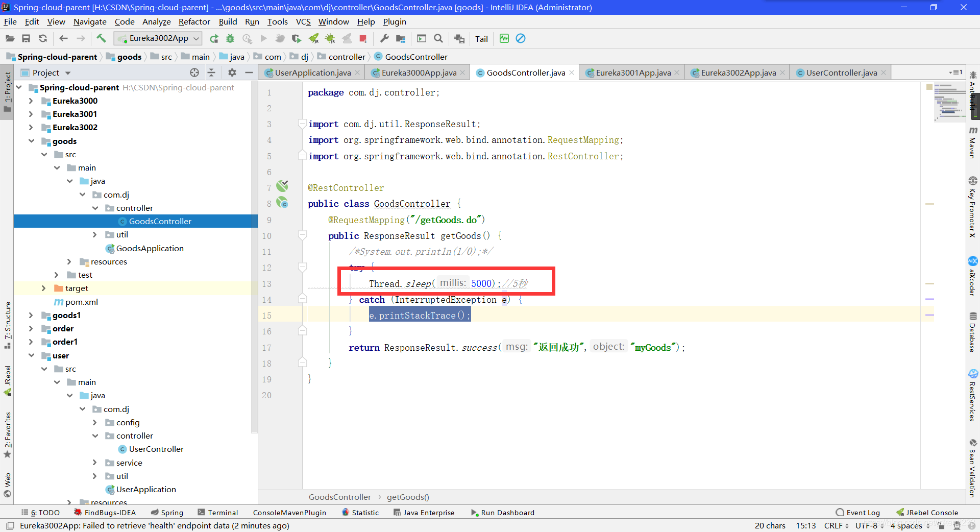Screen dimensions: 980x532
Task: Collapse all in the Project panel
Action: 211,72
